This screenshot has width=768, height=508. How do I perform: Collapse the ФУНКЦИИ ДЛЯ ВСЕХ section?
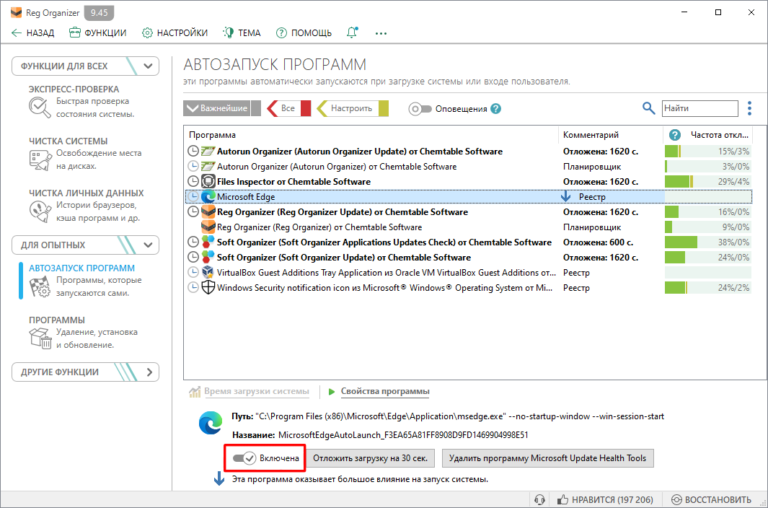(x=148, y=66)
